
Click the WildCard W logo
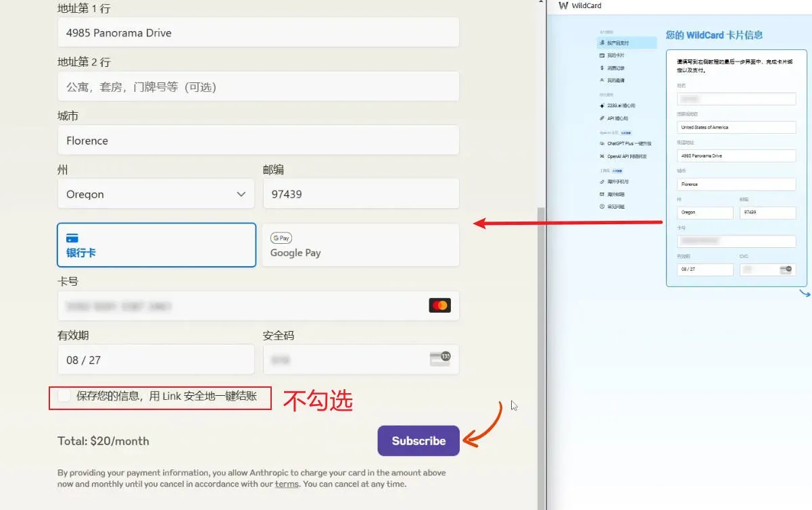pyautogui.click(x=563, y=6)
